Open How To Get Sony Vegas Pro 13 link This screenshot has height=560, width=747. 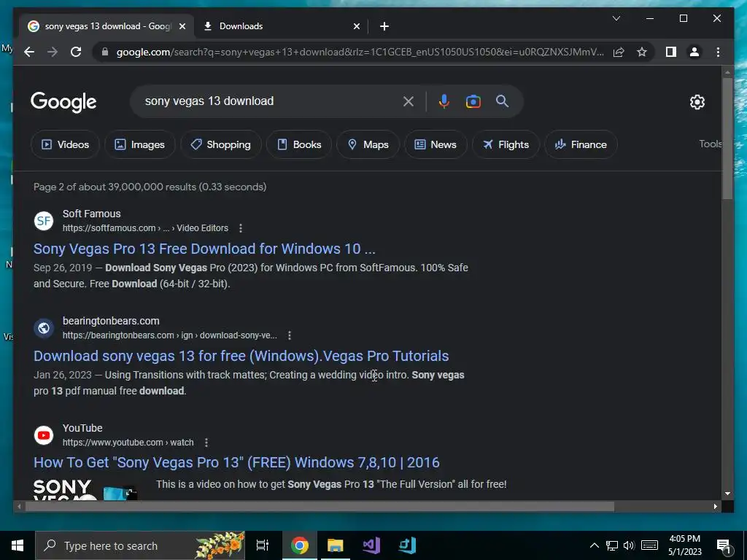236,462
